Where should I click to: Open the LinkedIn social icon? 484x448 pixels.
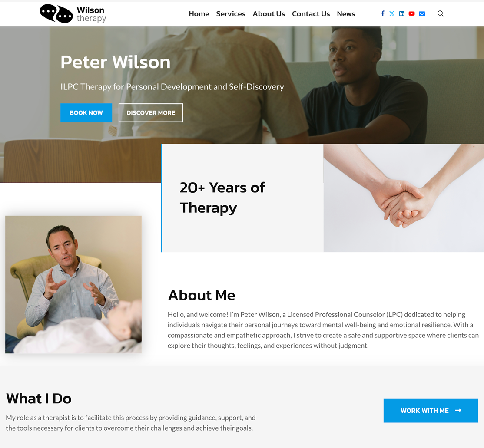click(x=401, y=13)
